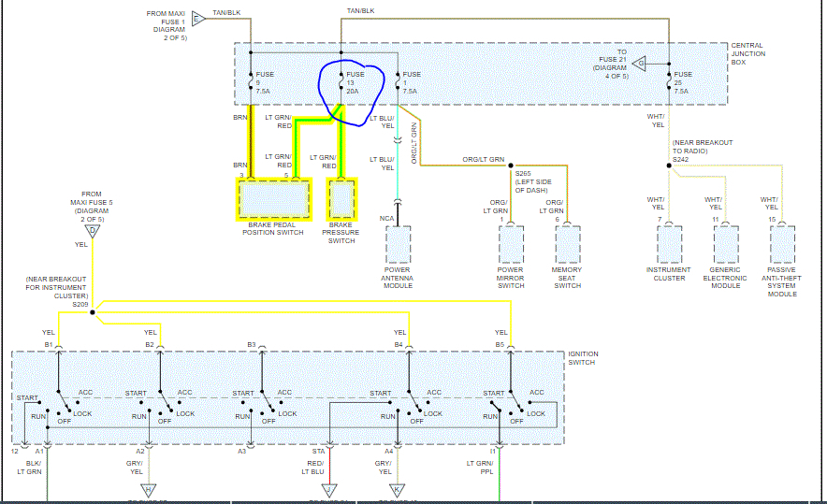
Task: Click the Memory Seat Switch component box
Action: click(568, 244)
